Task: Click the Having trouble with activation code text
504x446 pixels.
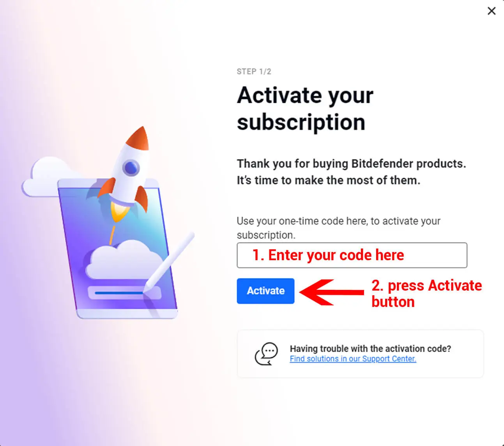Action: 370,349
